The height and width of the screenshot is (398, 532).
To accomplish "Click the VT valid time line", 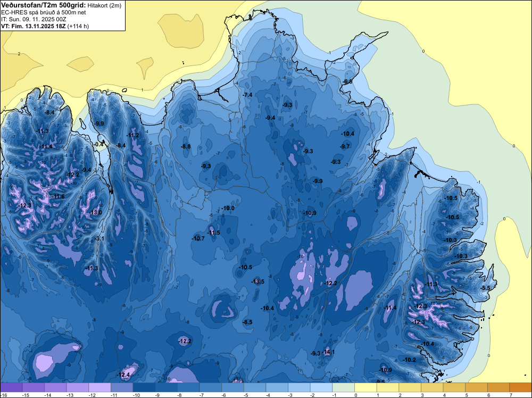I will (x=45, y=26).
